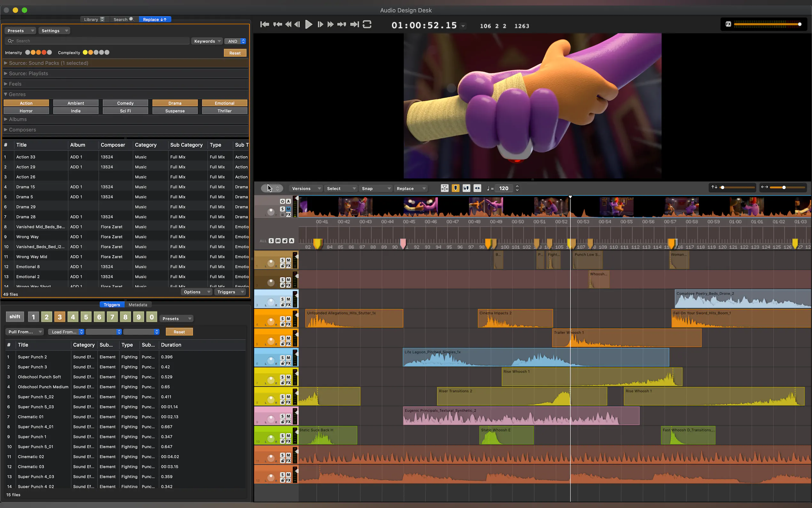
Task: Open the Versions dropdown
Action: tap(306, 188)
